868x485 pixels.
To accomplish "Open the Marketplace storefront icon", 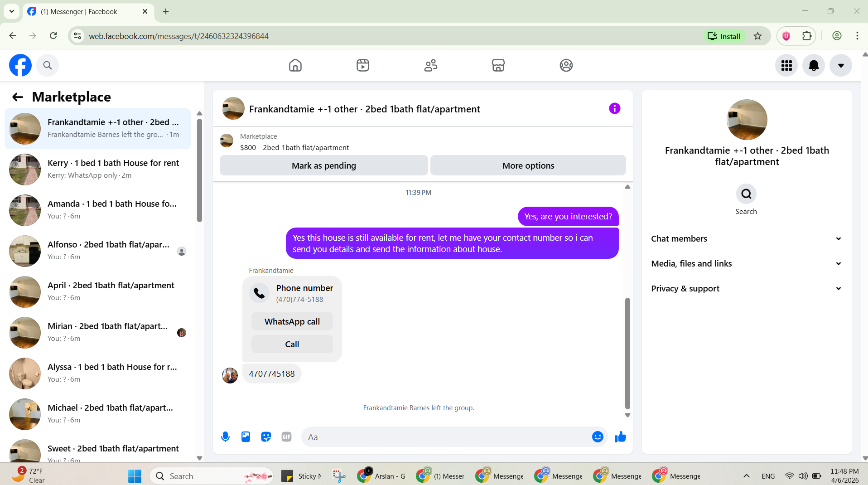I will (498, 65).
